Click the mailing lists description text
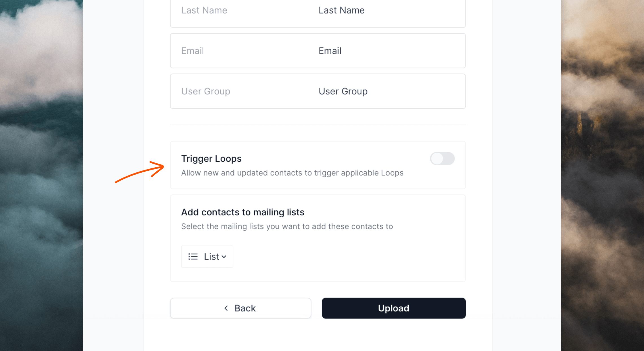Screen dimensions: 644x351 (287, 226)
